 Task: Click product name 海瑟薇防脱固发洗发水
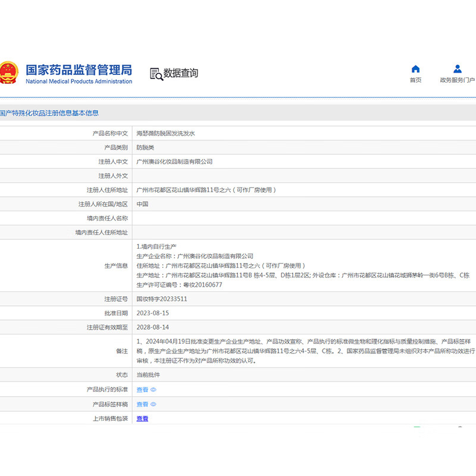165,133
